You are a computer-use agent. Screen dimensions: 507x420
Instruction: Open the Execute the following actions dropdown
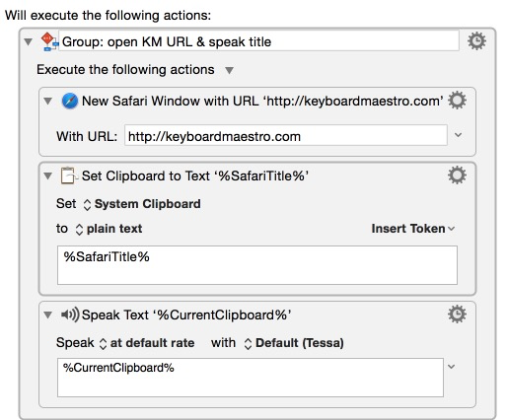point(229,70)
